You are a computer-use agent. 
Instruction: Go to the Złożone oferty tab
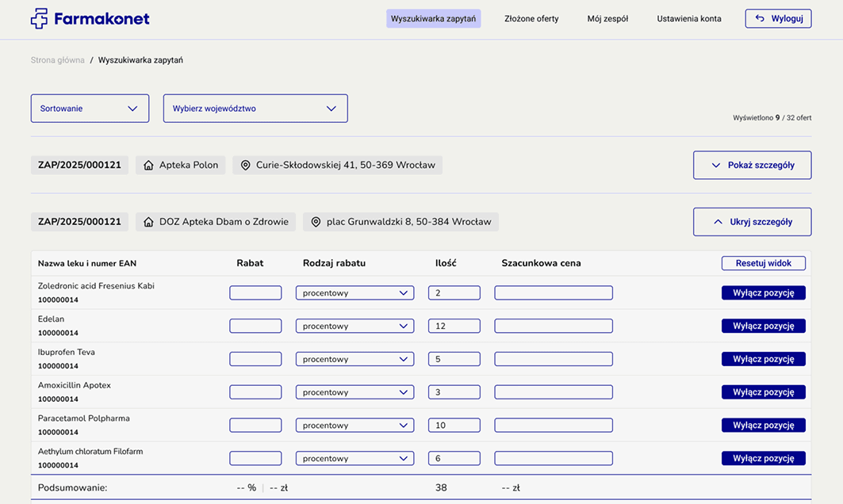pyautogui.click(x=531, y=19)
